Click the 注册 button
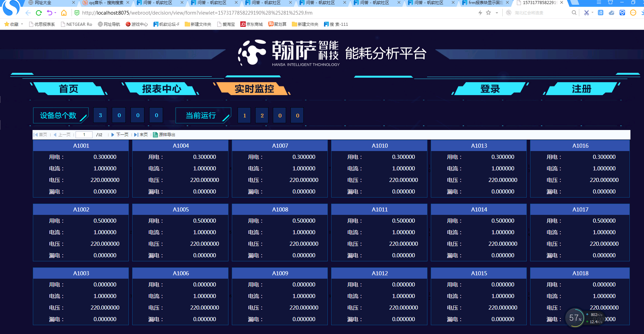644x334 pixels. click(582, 89)
